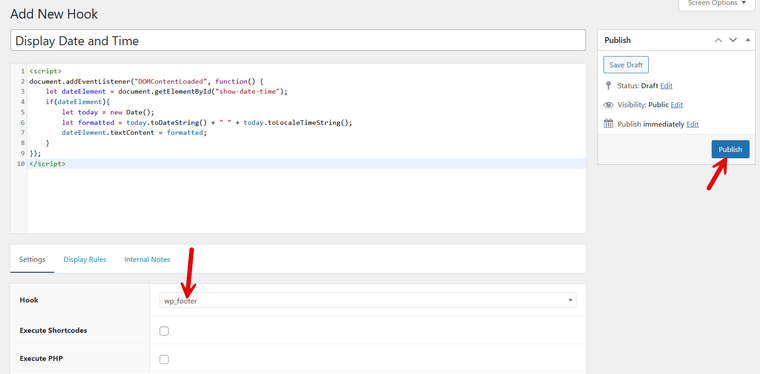Click the visibility eye icon
This screenshot has height=374, width=760.
608,105
